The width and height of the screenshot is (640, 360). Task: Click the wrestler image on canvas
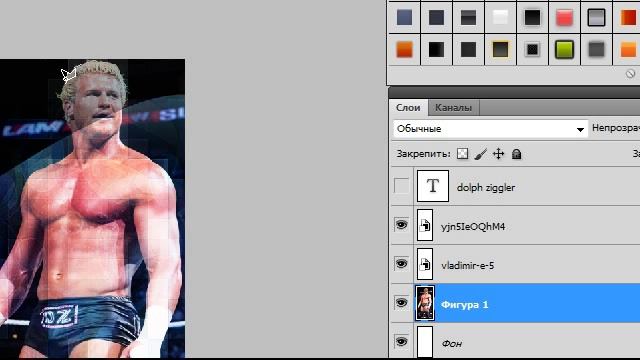pos(92,208)
